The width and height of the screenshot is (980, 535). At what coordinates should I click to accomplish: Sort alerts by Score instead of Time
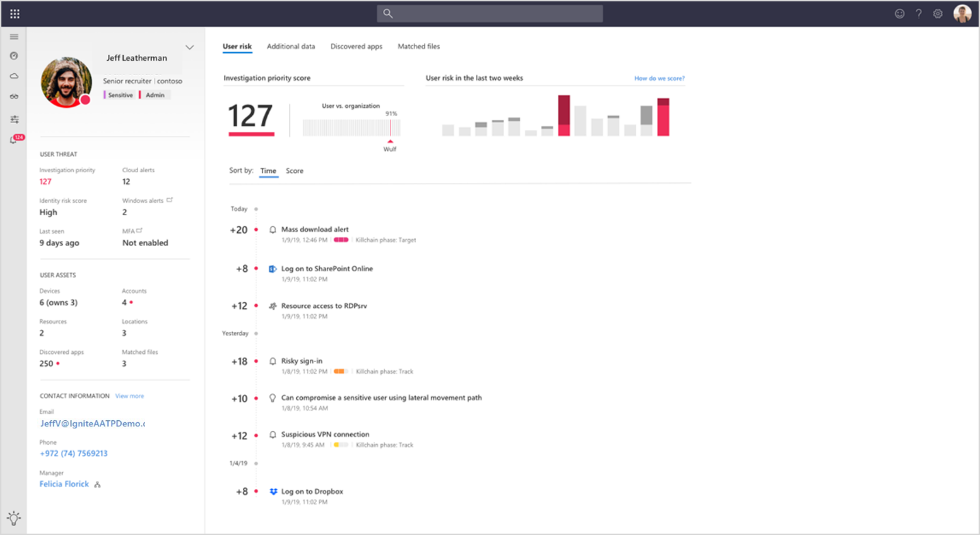pyautogui.click(x=294, y=171)
